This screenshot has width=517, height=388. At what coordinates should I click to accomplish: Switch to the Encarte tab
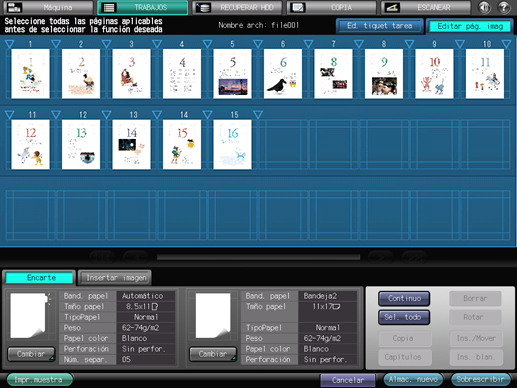(x=39, y=278)
